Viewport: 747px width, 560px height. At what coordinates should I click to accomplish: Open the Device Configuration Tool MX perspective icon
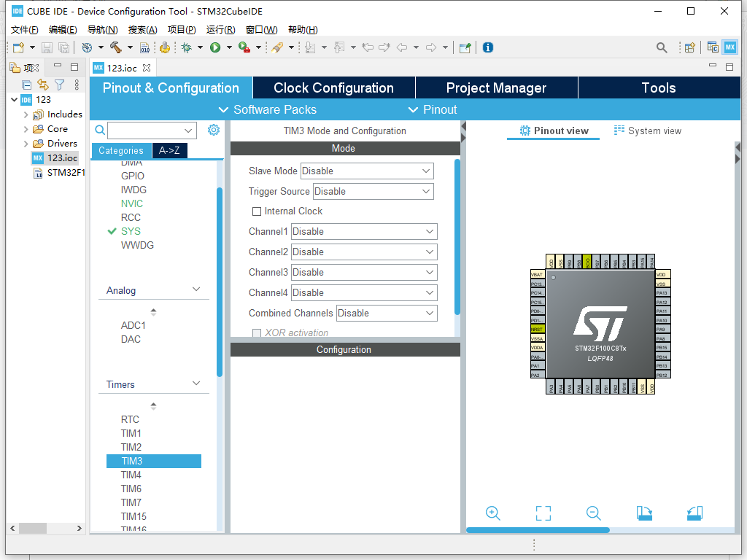(729, 47)
